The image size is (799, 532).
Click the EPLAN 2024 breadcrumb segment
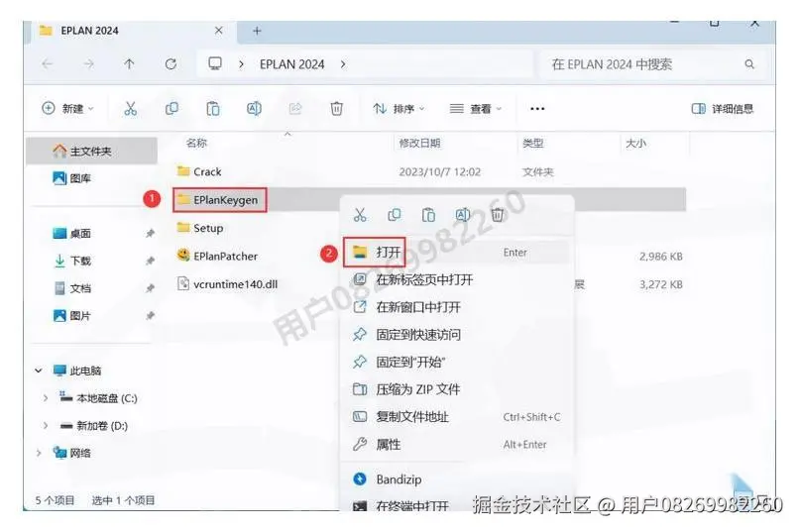pos(292,64)
